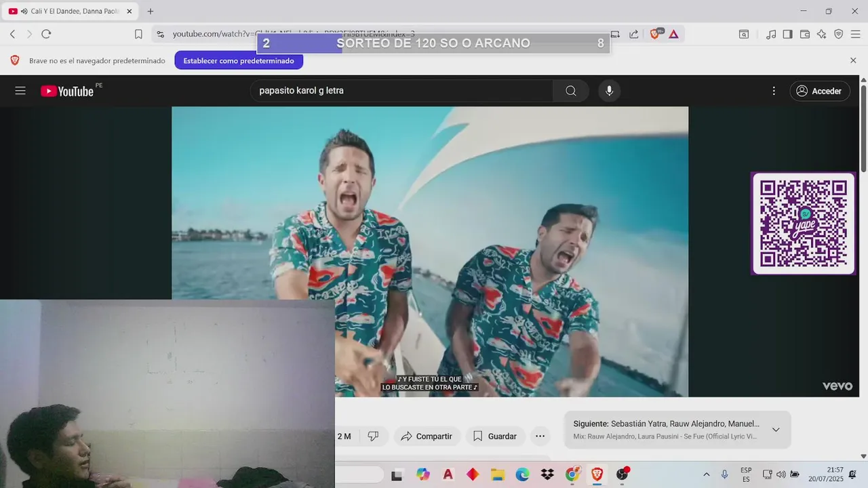Close the Cali Y El Dandee tab

(x=129, y=12)
